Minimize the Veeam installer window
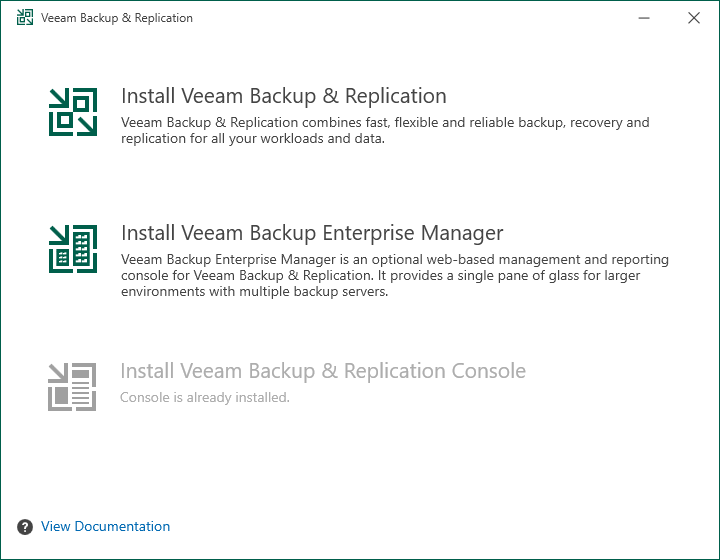 644,18
